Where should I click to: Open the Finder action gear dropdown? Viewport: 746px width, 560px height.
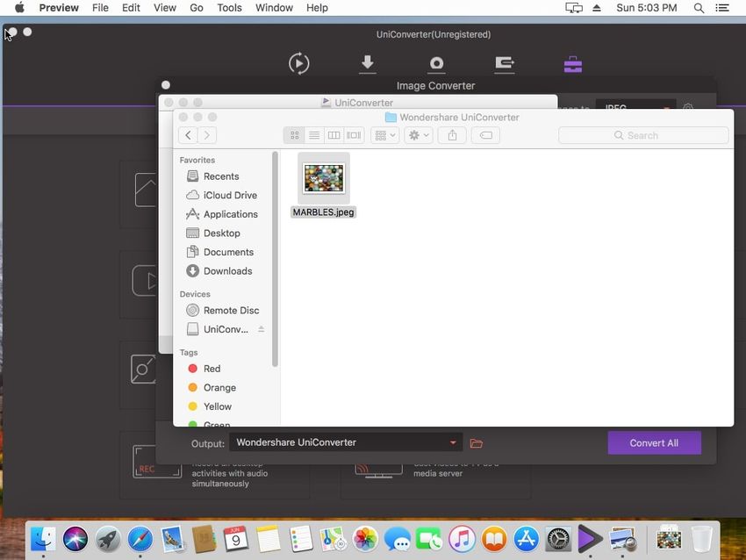click(419, 135)
